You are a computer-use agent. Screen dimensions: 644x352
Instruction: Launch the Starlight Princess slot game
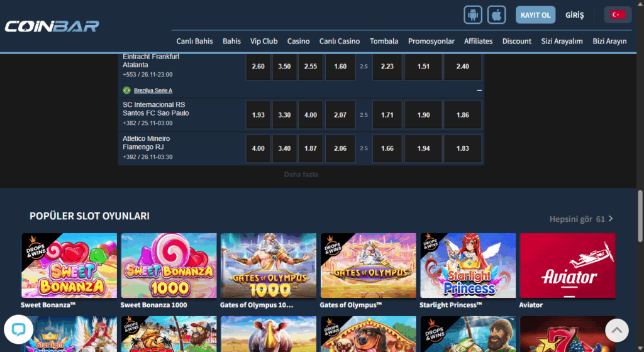468,265
